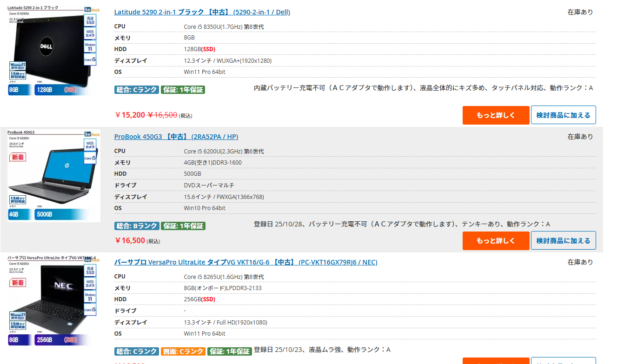
Task: Click the WEBカメラ icon on the ProBook image
Action: 90,145
